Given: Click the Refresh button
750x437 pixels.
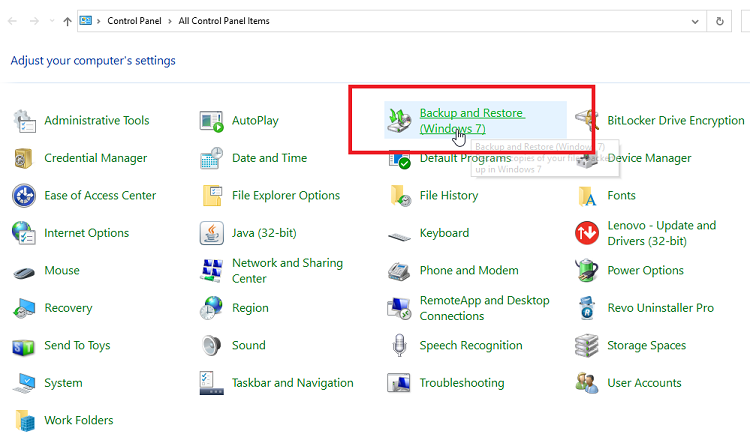Looking at the screenshot, I should (x=719, y=22).
